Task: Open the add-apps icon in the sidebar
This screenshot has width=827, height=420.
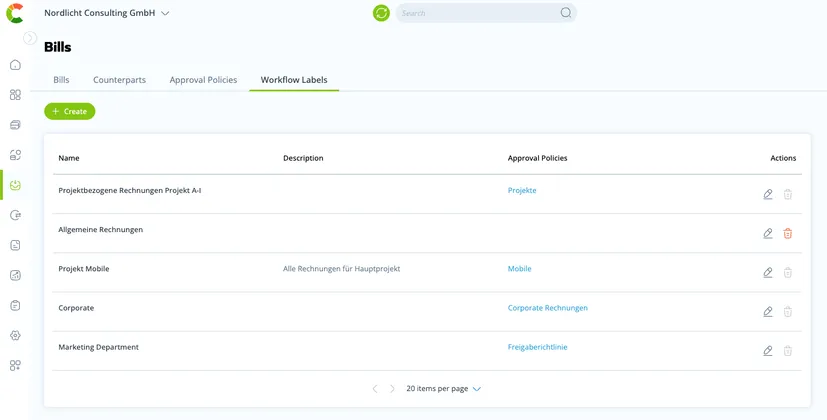Action: 15,365
